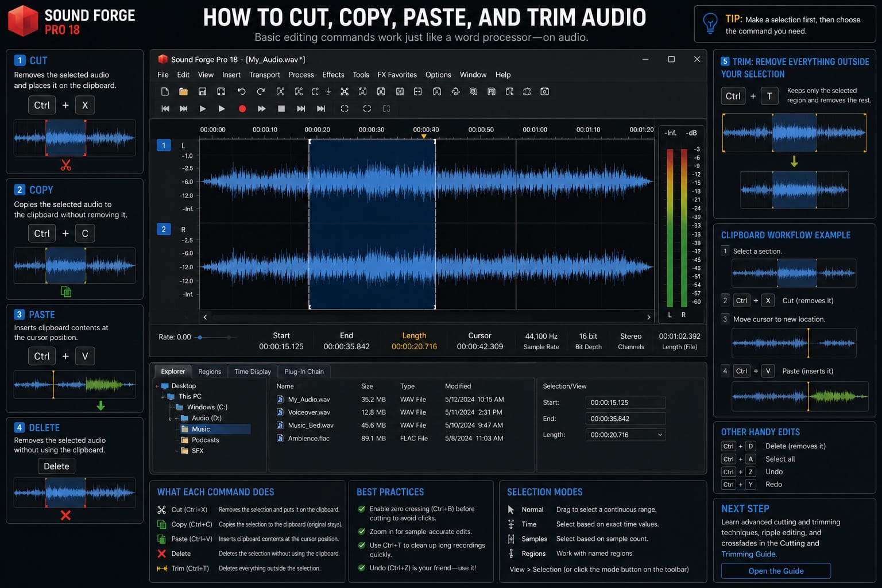Open the FX Favorites menu
This screenshot has width=882, height=588.
(x=397, y=75)
